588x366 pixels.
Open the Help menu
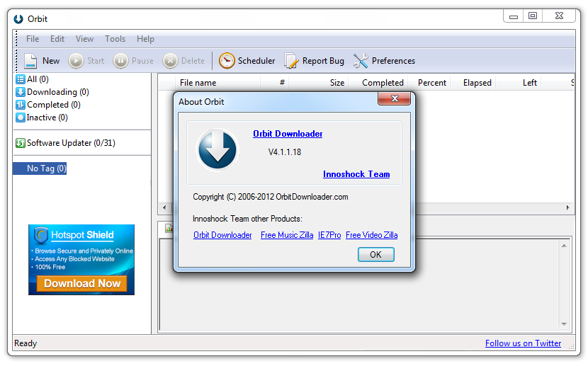[x=145, y=39]
